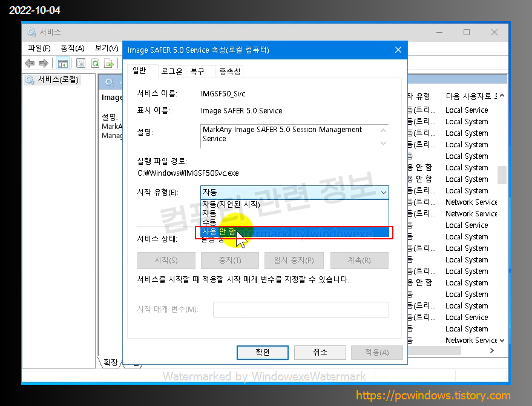Click the 확장 tab at bottom
Screen dimensions: 532x406
coord(110,362)
